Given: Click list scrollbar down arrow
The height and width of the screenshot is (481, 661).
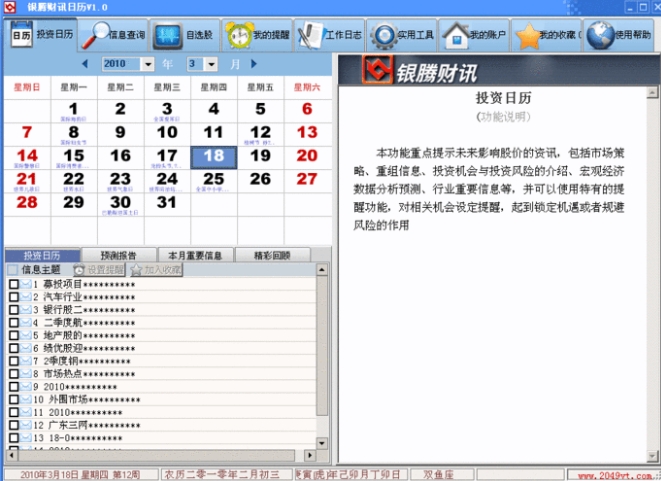Looking at the screenshot, I should (322, 443).
